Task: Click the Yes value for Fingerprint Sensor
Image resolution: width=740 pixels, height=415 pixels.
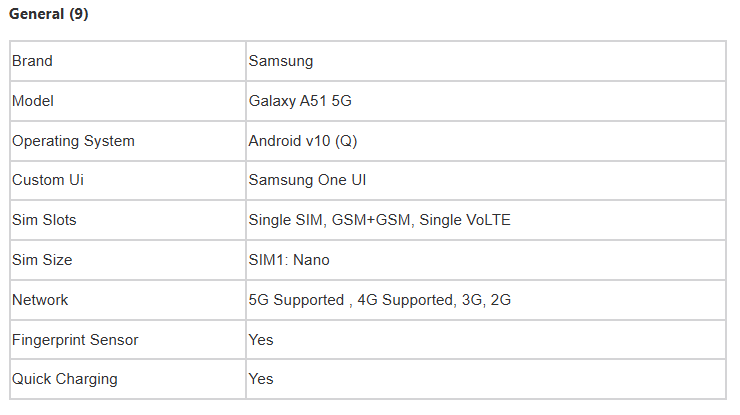Action: point(261,340)
